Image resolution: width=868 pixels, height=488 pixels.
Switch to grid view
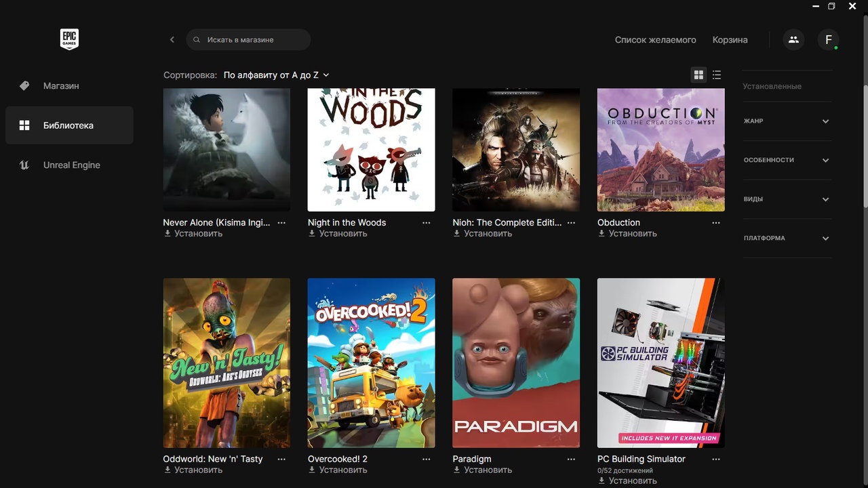pos(698,75)
